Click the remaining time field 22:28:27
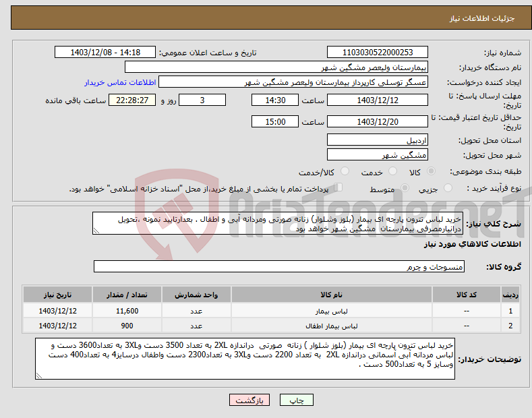Screen dimensions: 532x418 coord(132,100)
